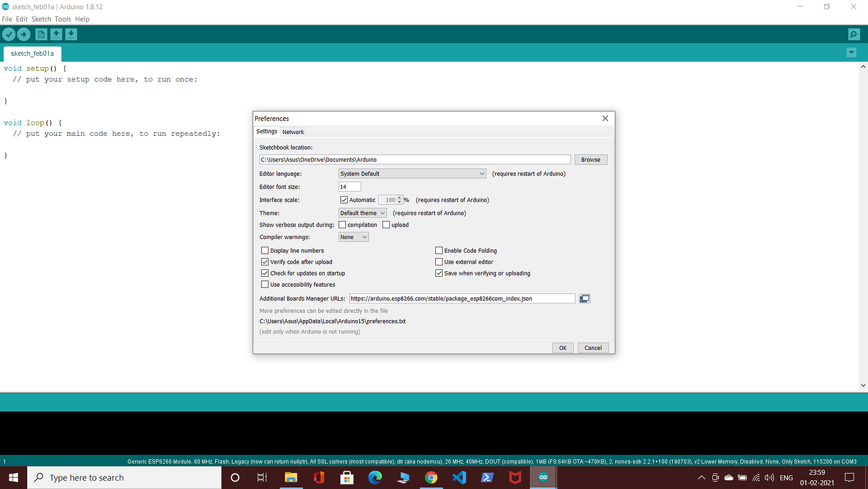Uncheck Check for updates on startup

coord(265,273)
